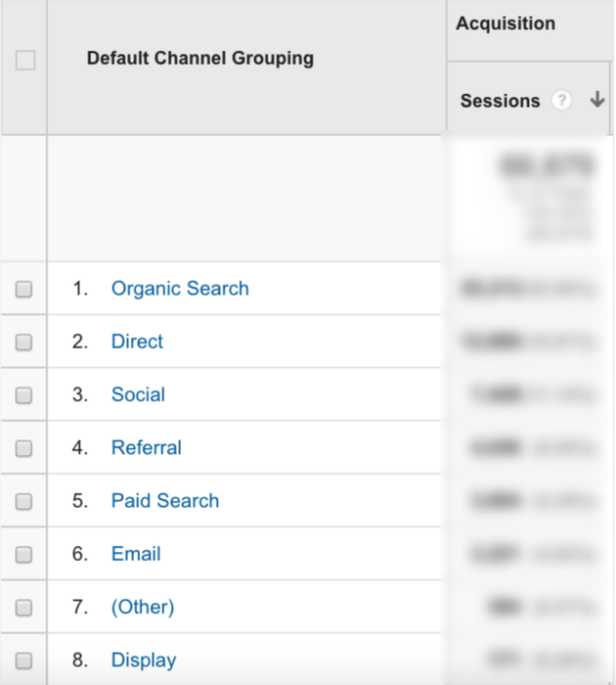Open the Email channel link
The width and height of the screenshot is (616, 685).
coord(136,553)
